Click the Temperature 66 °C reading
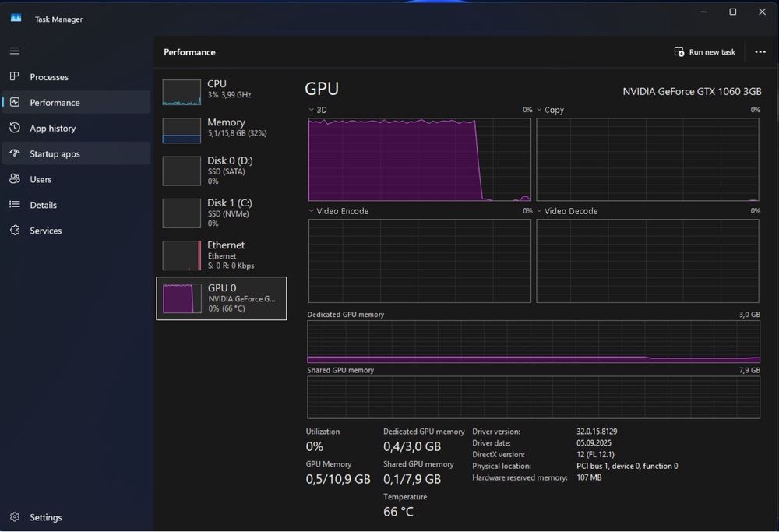This screenshot has width=779, height=532. 398,511
